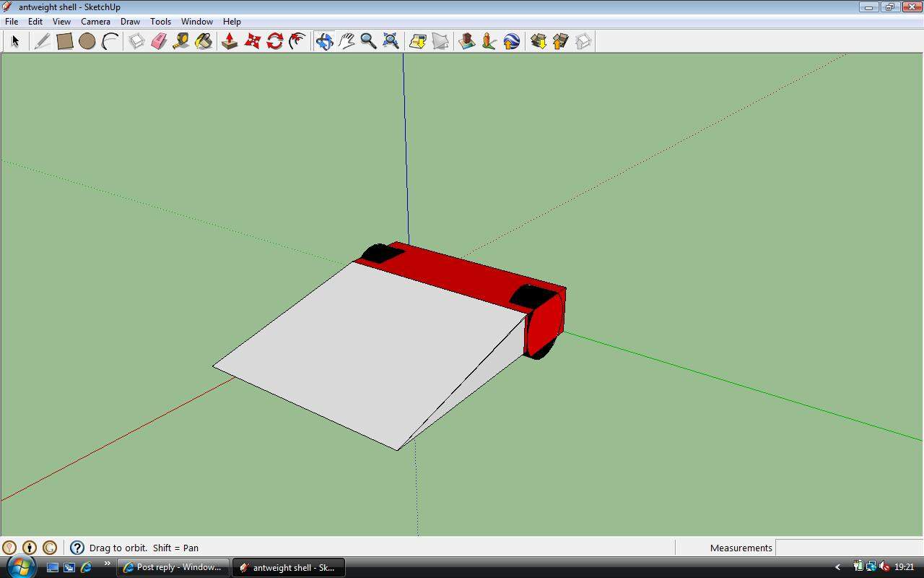Click the Windows Start button

pyautogui.click(x=19, y=566)
